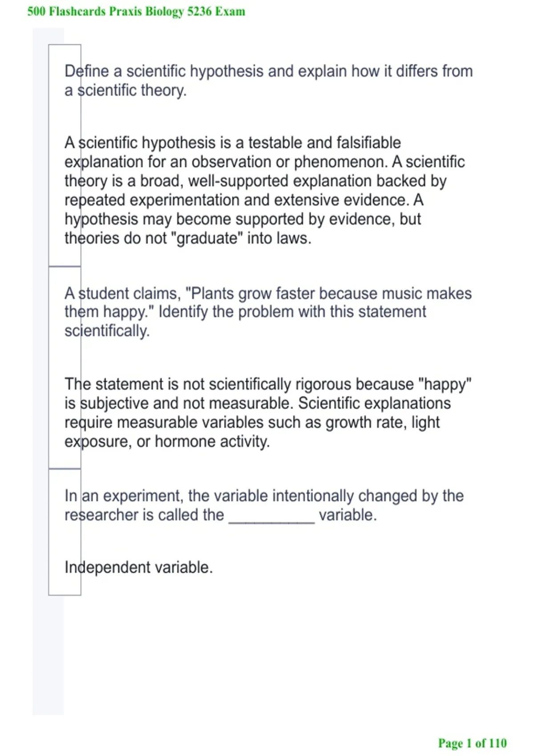The image size is (534, 756).
Task: Click the answer 'The statement is not scientifically rigorous'
Action: click(268, 413)
